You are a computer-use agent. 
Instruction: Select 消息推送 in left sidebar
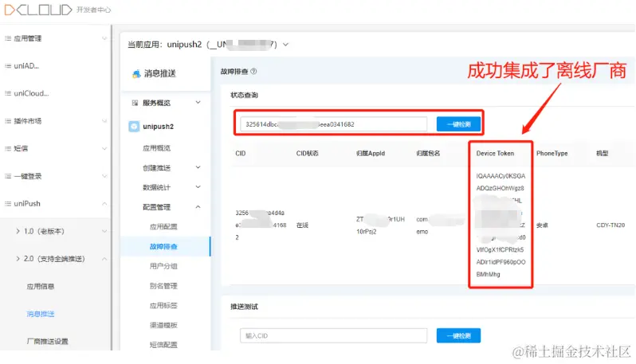coord(40,314)
